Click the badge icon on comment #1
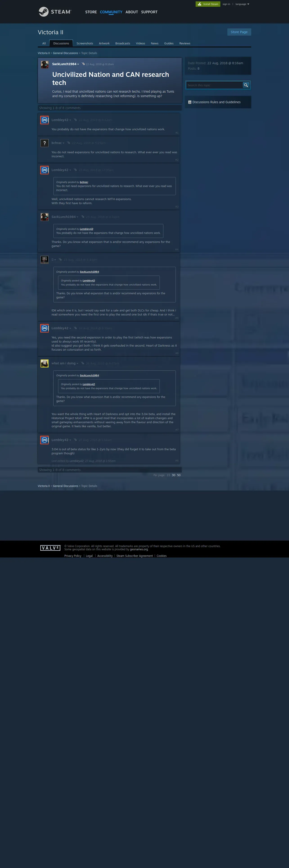 pos(75,120)
